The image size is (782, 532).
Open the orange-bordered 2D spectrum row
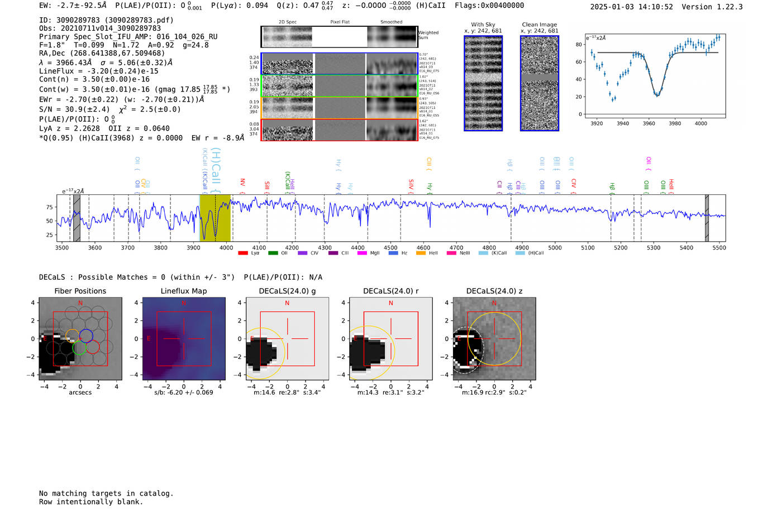tap(339, 108)
